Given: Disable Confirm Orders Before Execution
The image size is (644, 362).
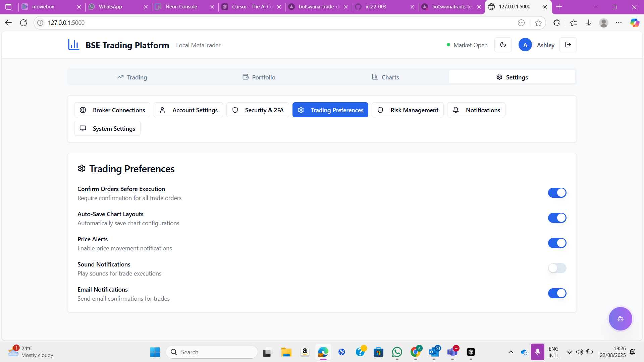Looking at the screenshot, I should click(557, 193).
